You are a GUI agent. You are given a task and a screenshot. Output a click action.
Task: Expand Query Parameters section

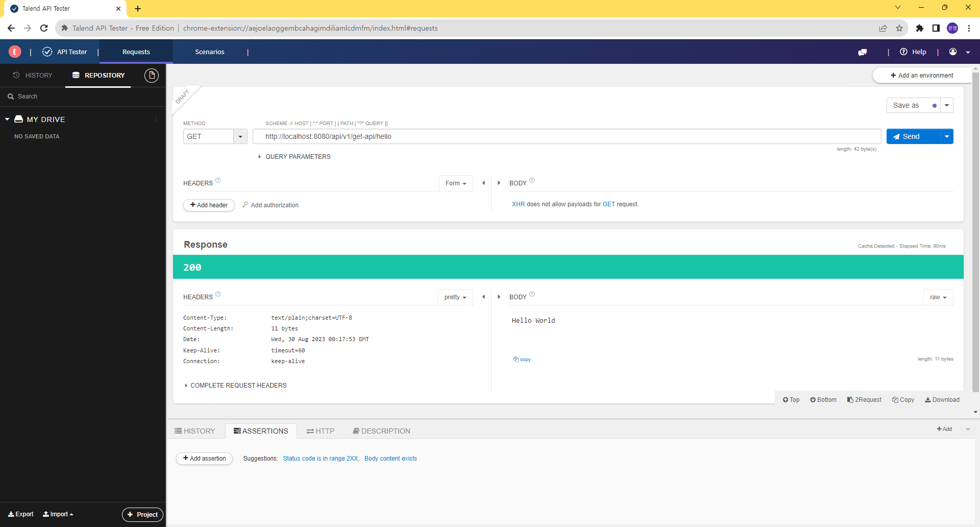pyautogui.click(x=295, y=157)
